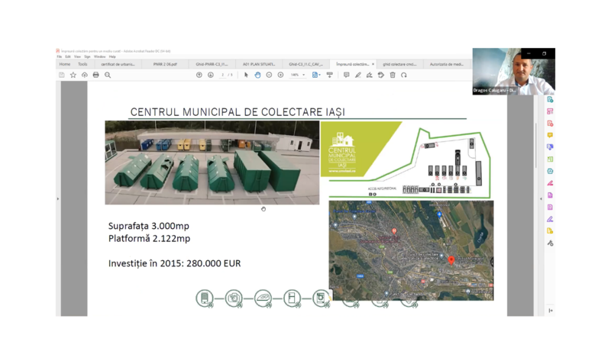Click the stamp tool icon
This screenshot has width=611, height=364.
380,75
